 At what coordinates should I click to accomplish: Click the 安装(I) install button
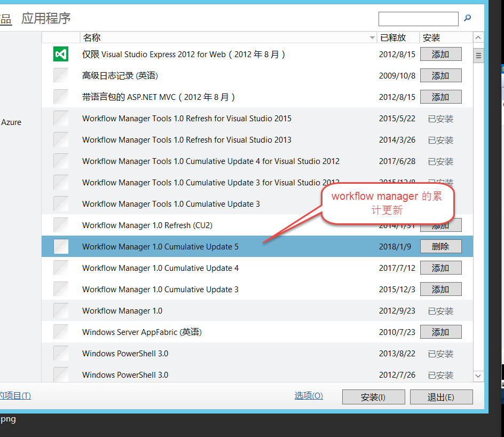[x=374, y=397]
